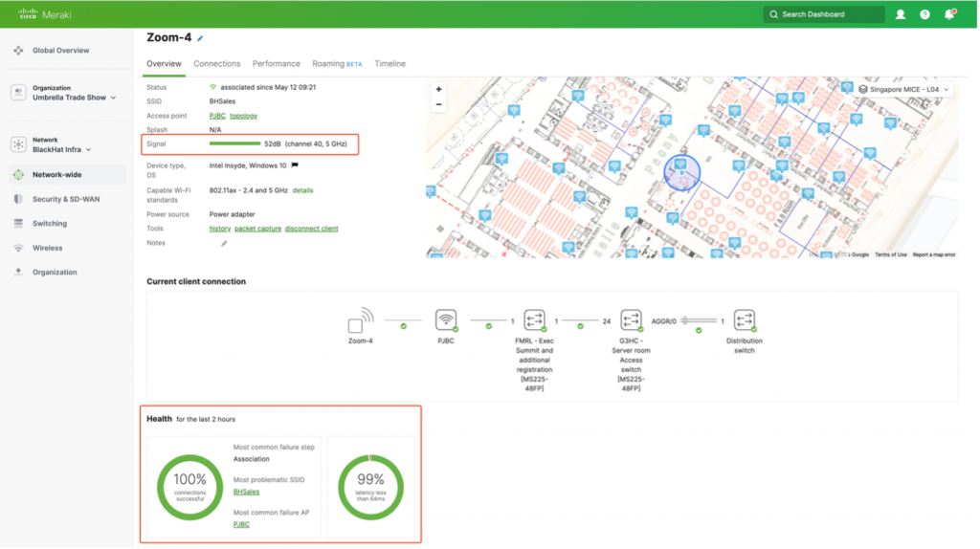Open the help question mark icon
The width and height of the screenshot is (980, 549).
[924, 14]
